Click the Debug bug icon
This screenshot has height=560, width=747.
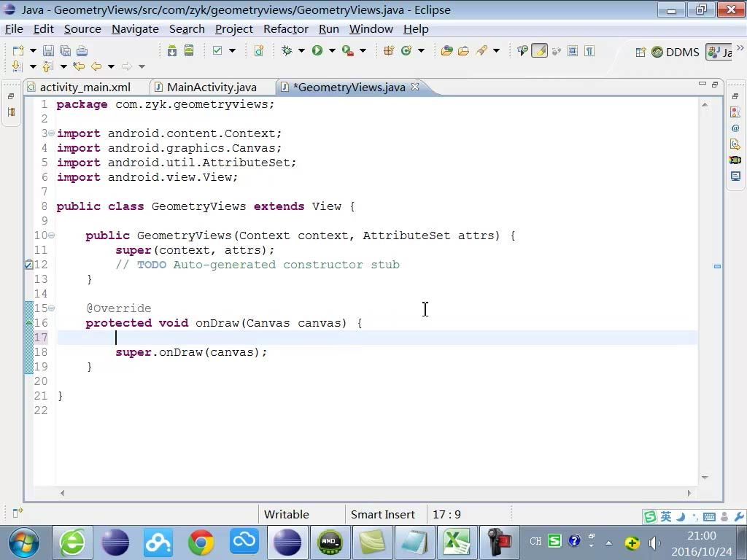click(x=287, y=50)
